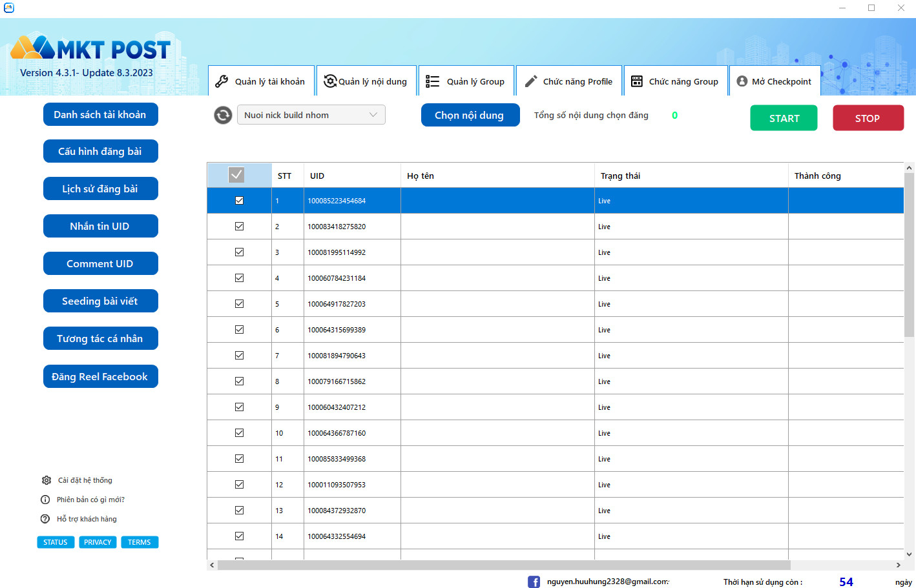Uncheck the row with UID 100081995114992

tap(239, 252)
